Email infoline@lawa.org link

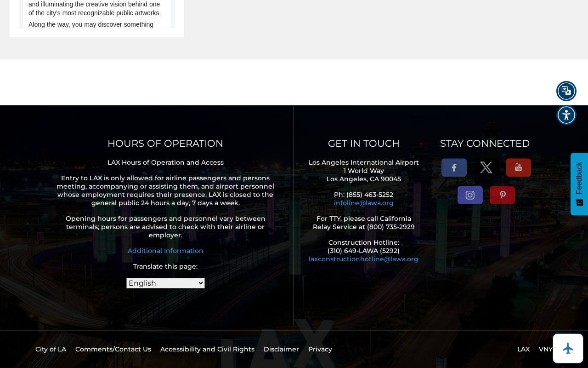click(363, 203)
